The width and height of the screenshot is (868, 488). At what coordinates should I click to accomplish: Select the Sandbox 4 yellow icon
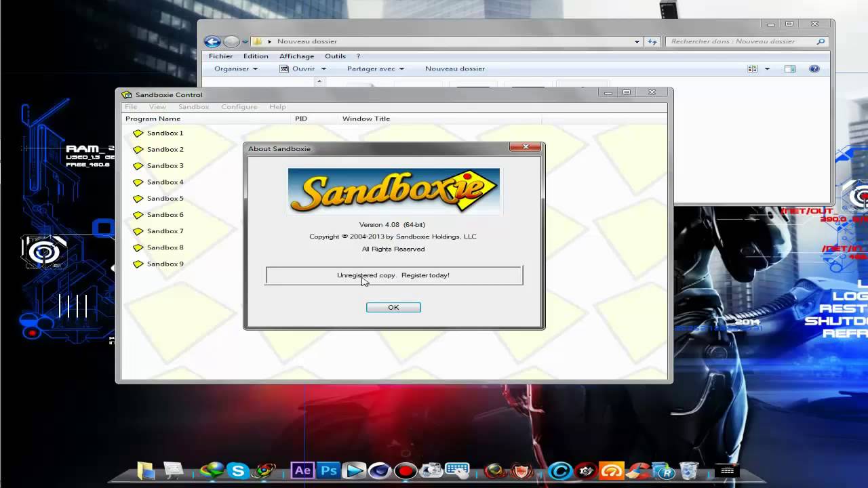point(138,182)
